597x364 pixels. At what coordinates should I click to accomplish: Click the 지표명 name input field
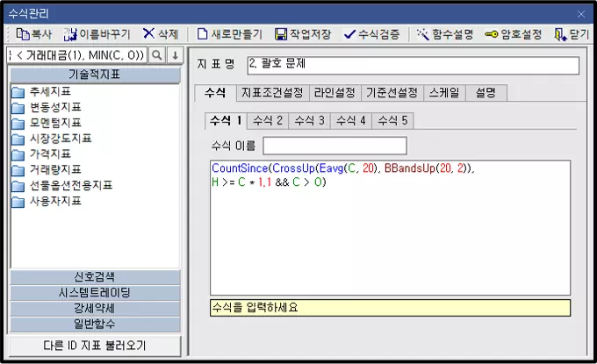(414, 66)
